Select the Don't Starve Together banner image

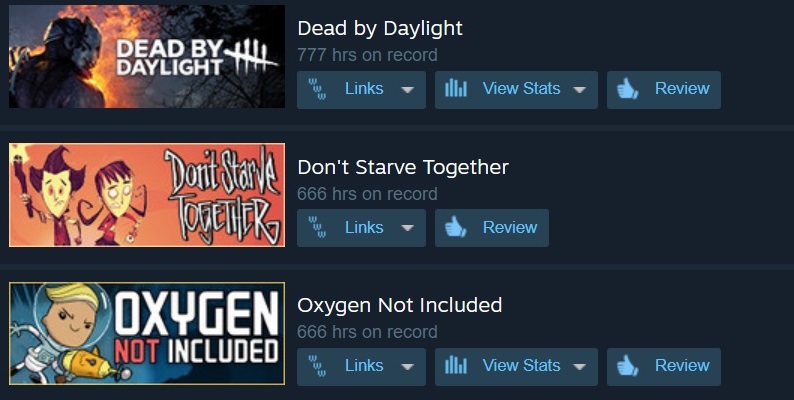coord(147,195)
